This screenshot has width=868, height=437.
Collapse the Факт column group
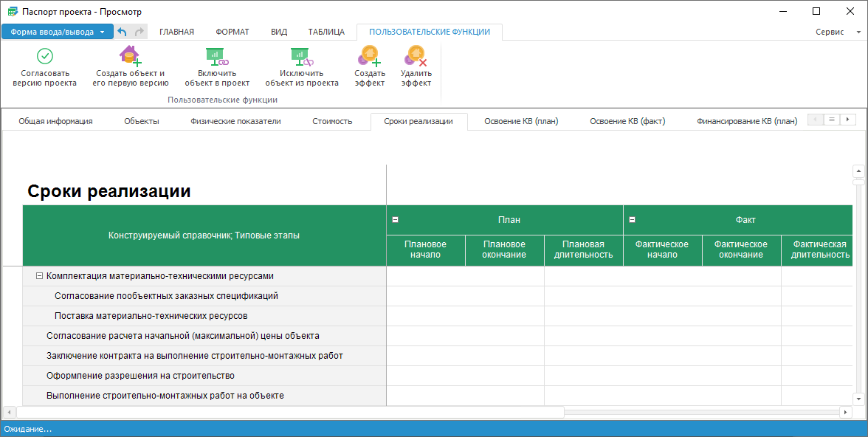point(632,219)
